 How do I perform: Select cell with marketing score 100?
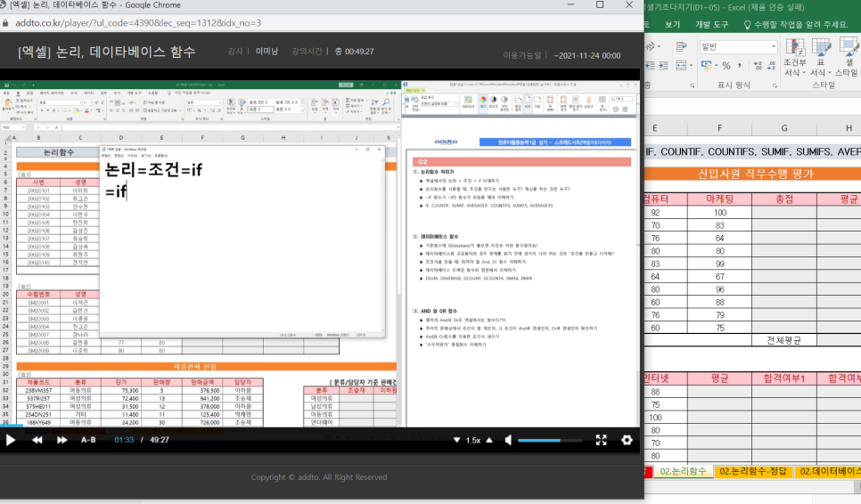(719, 212)
